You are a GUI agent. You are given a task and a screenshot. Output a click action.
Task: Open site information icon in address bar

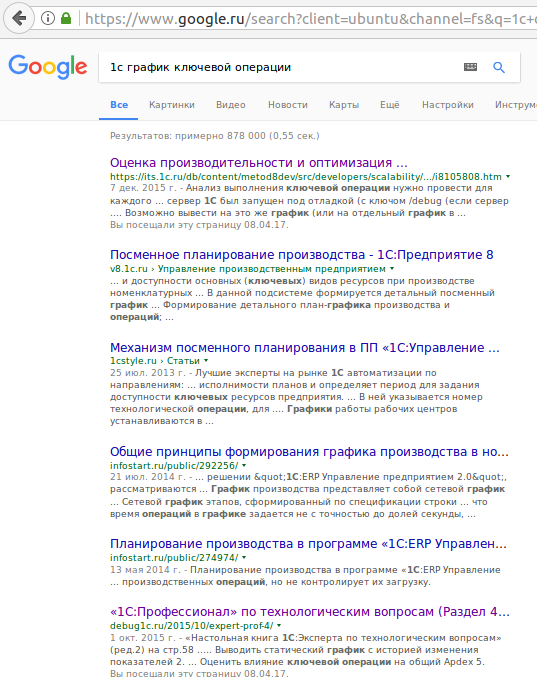(48, 19)
